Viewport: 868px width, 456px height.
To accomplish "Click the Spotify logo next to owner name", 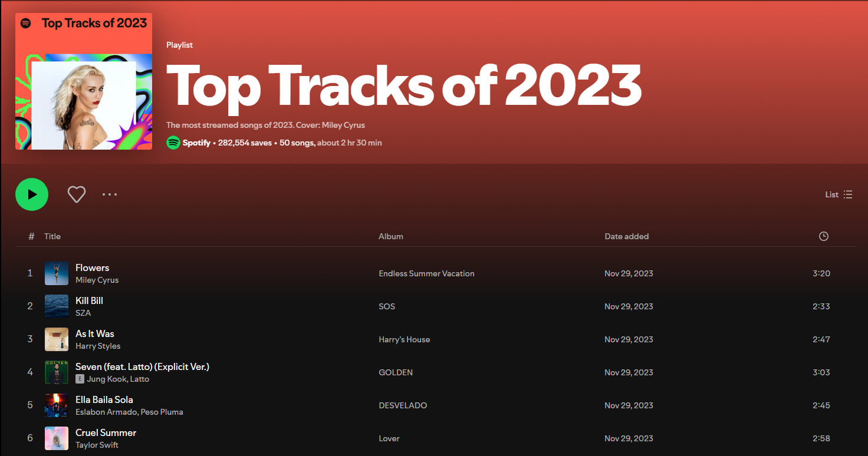I will pos(173,143).
